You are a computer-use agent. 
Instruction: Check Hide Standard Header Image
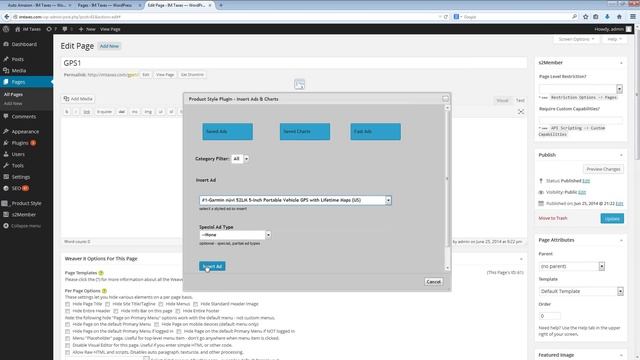click(196, 304)
